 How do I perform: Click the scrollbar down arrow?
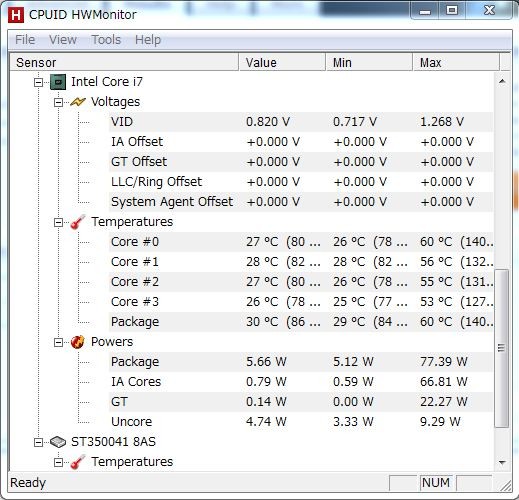pos(502,462)
